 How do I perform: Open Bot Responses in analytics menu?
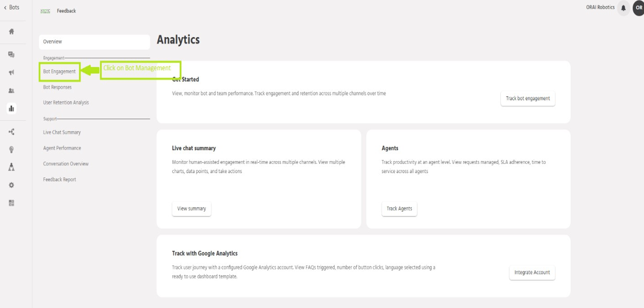coord(57,87)
